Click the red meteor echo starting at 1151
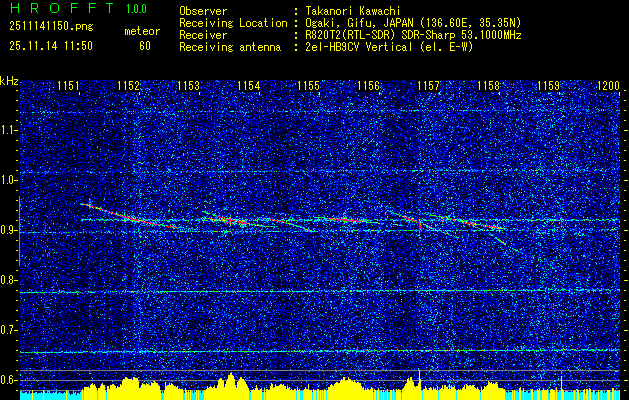 point(130,216)
